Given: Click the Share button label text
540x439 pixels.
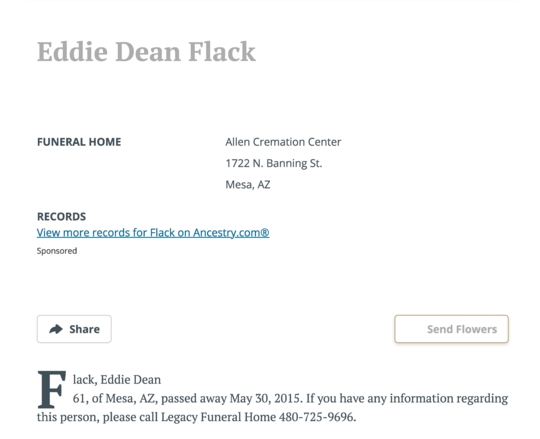Looking at the screenshot, I should click(84, 329).
